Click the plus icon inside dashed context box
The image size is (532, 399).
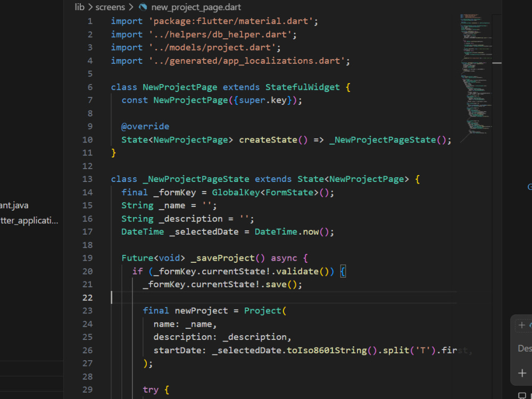coord(522,326)
